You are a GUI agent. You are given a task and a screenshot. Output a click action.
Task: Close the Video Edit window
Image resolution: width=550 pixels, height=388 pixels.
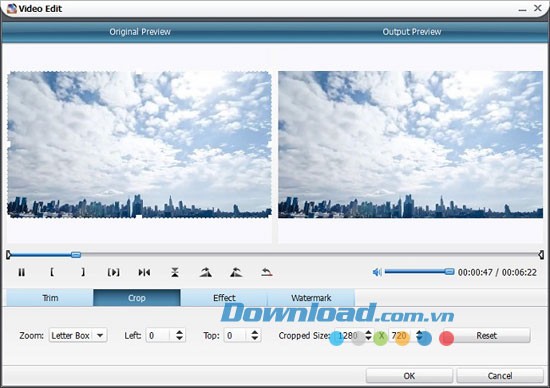(537, 8)
